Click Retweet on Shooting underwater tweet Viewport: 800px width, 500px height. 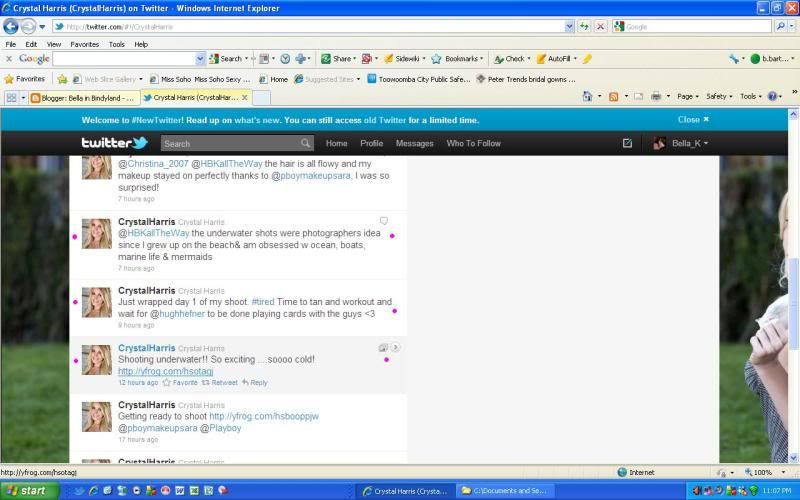pyautogui.click(x=220, y=383)
